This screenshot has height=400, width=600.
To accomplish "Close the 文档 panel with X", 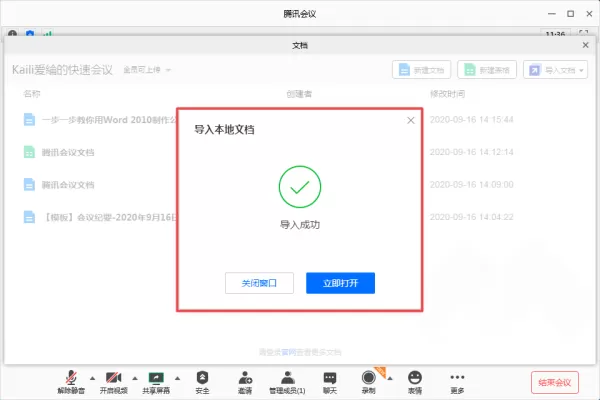I will coord(585,45).
